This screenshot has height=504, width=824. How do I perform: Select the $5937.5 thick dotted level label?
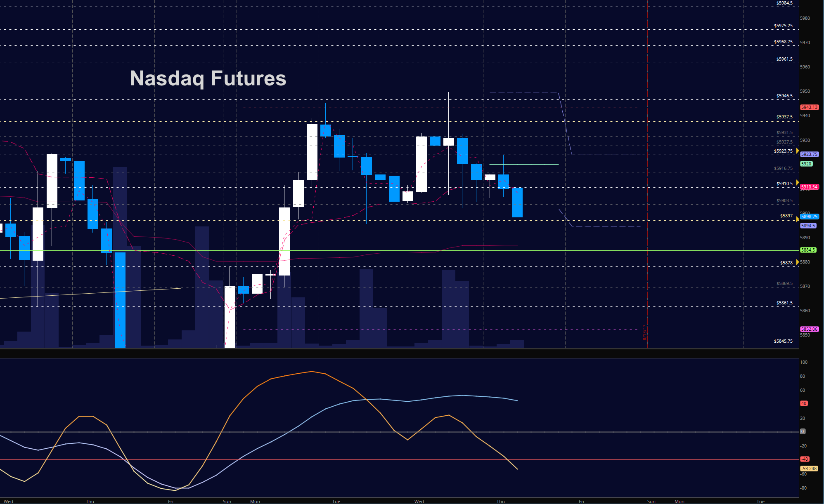784,117
